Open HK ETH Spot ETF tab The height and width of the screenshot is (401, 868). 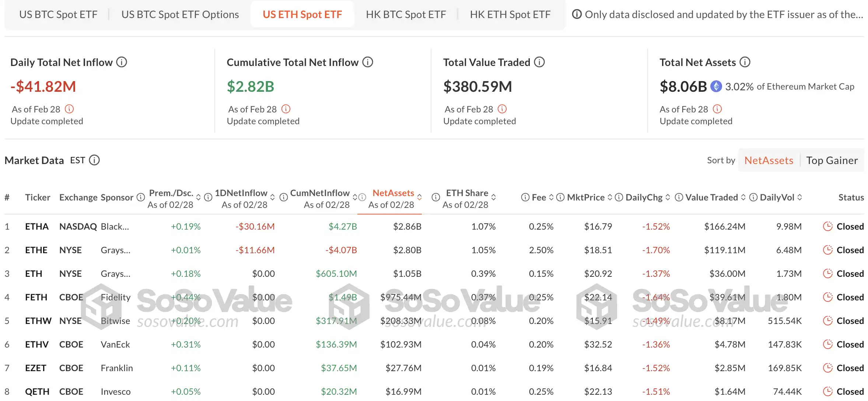pyautogui.click(x=510, y=14)
